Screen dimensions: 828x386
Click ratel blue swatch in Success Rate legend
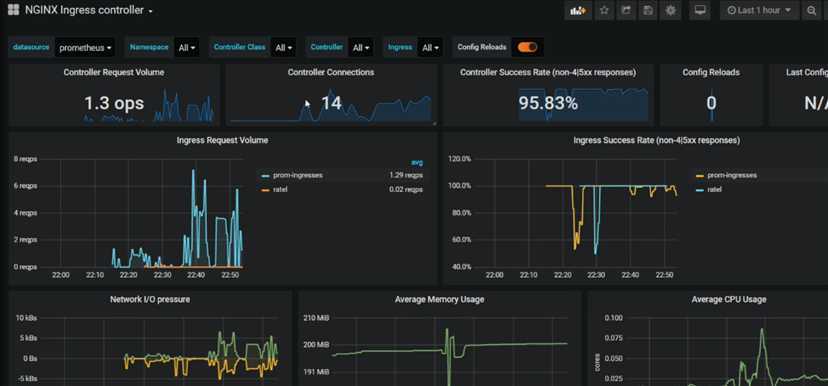tap(700, 190)
